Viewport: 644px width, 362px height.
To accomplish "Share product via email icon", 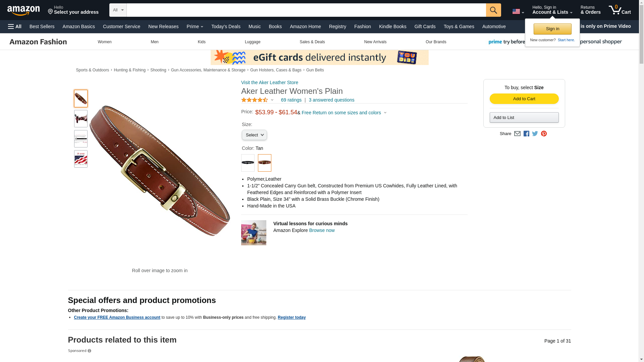I will (517, 134).
